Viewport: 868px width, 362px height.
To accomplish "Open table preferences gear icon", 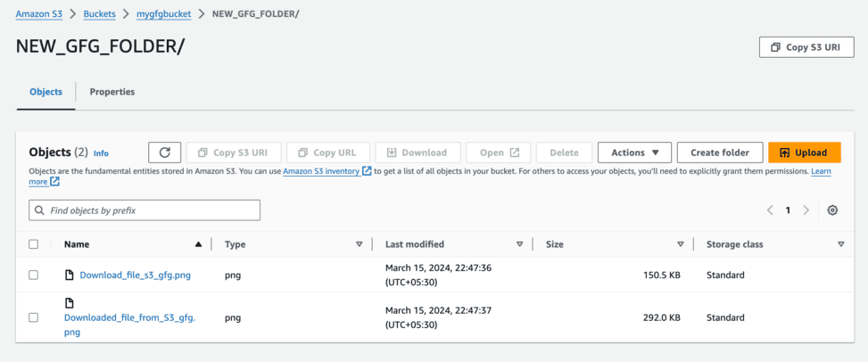I will click(832, 210).
